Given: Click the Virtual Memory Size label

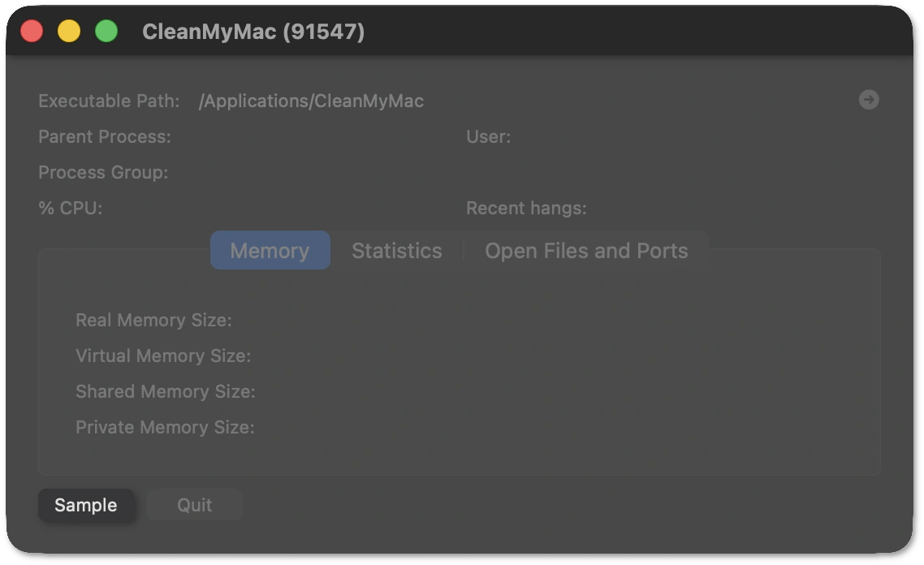Looking at the screenshot, I should [163, 356].
